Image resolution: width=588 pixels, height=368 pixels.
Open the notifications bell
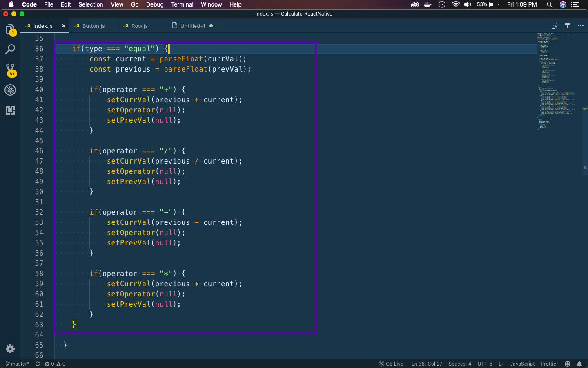pos(579,364)
